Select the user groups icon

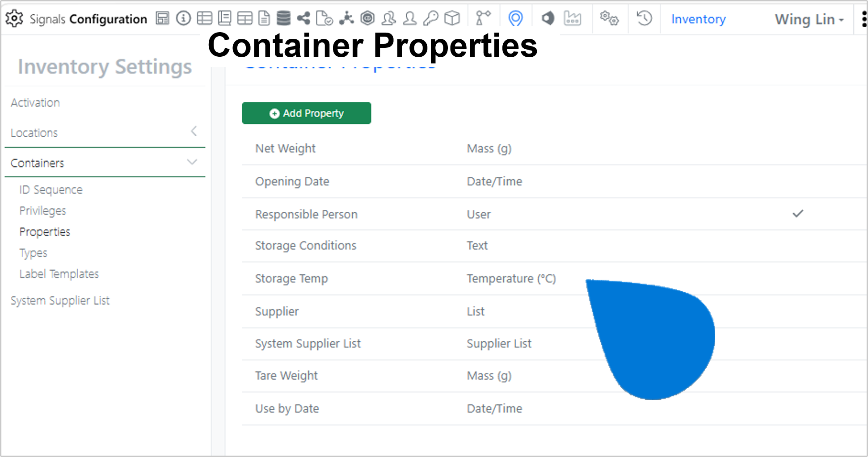pos(388,18)
